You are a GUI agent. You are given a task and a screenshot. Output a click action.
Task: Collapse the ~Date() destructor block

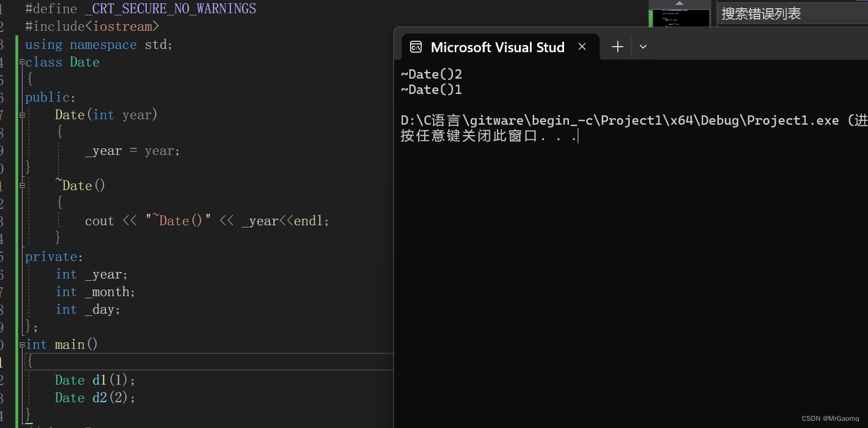pos(22,185)
